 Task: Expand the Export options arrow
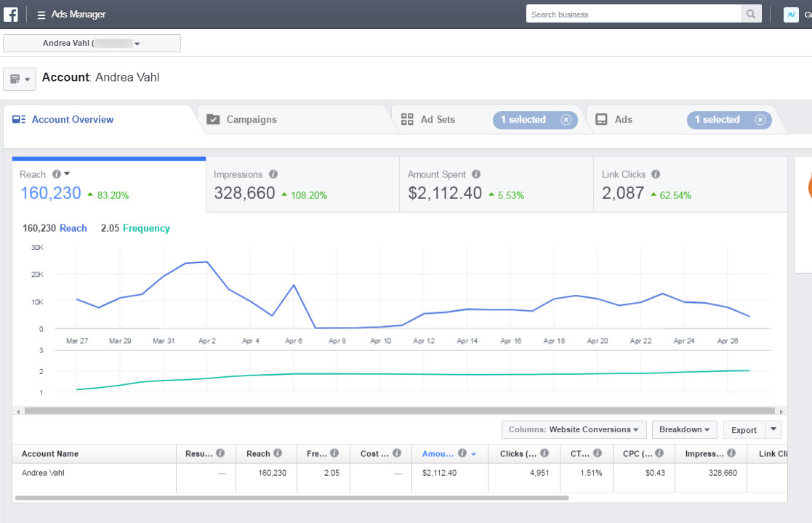773,429
